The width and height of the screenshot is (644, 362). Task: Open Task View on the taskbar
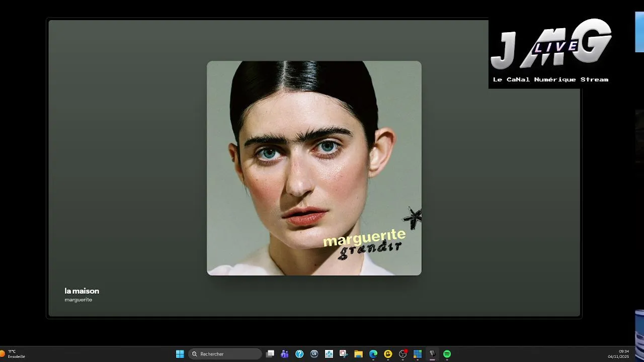coord(270,354)
